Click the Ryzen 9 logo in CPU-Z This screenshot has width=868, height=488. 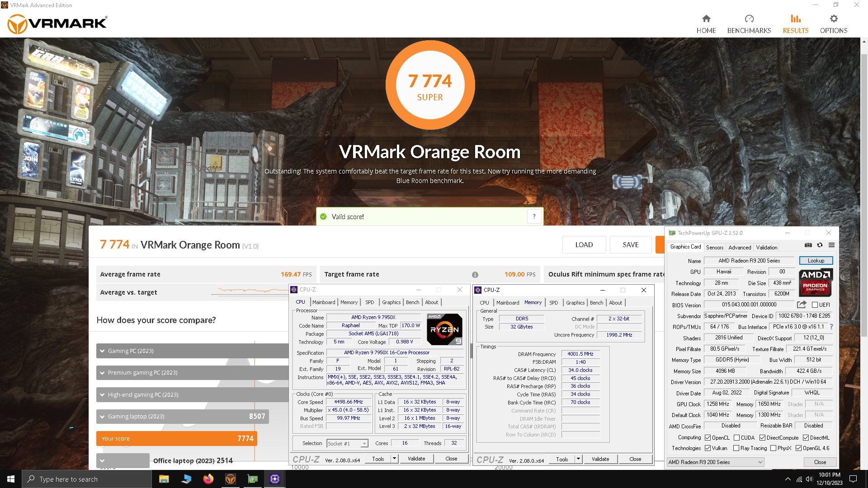[444, 329]
